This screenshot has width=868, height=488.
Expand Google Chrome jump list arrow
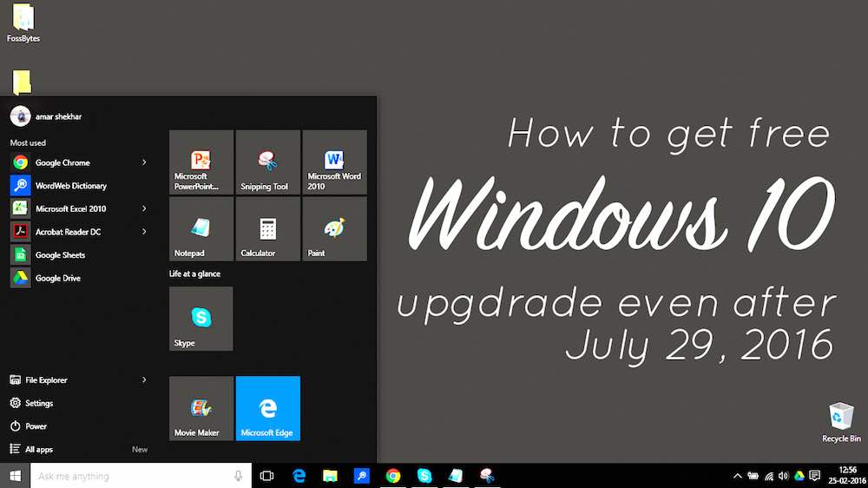(144, 162)
